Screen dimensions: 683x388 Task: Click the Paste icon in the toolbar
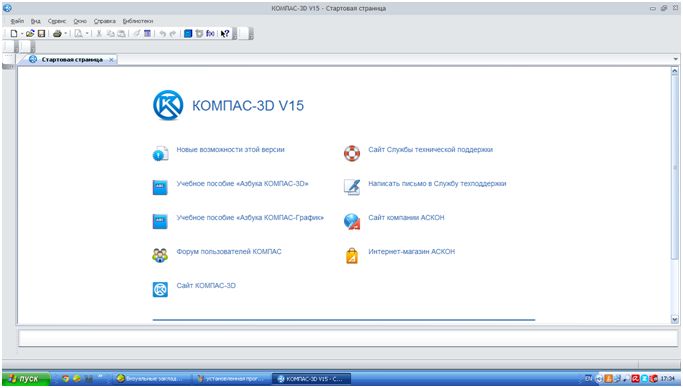122,34
